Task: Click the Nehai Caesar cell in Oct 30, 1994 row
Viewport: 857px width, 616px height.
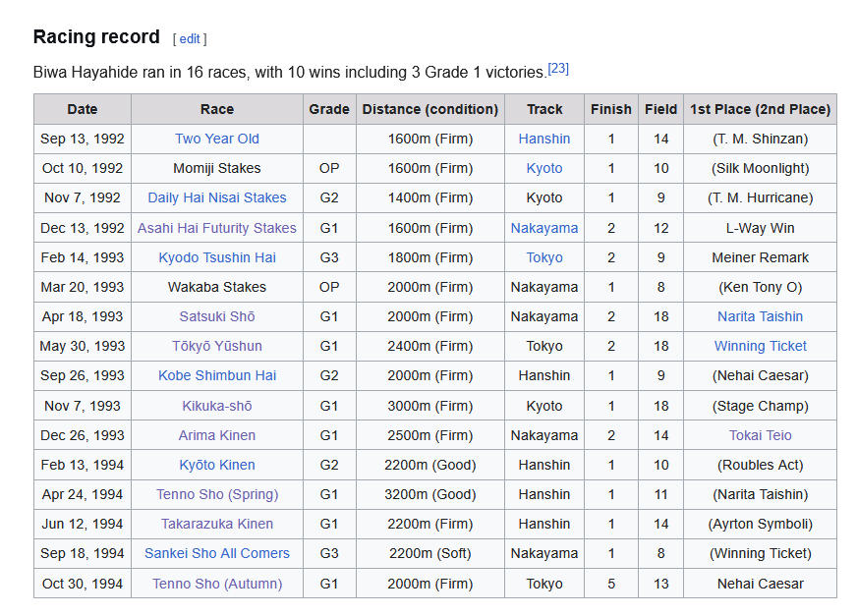Action: 761,584
